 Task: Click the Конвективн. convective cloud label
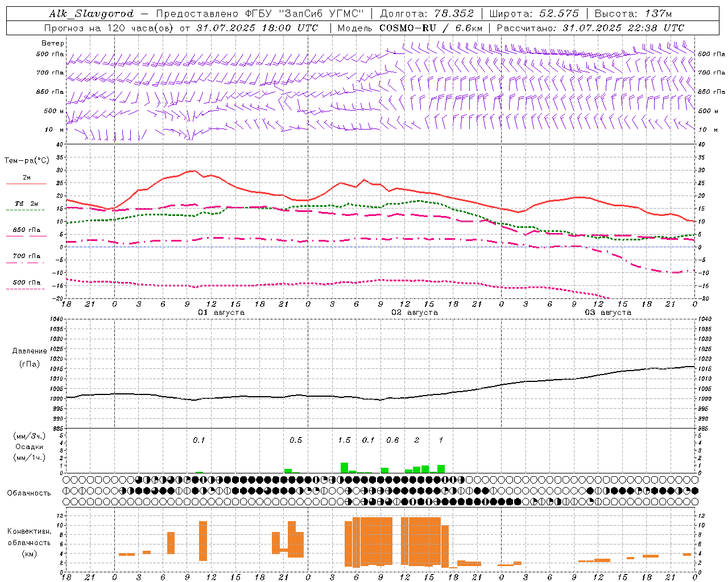coord(29,531)
